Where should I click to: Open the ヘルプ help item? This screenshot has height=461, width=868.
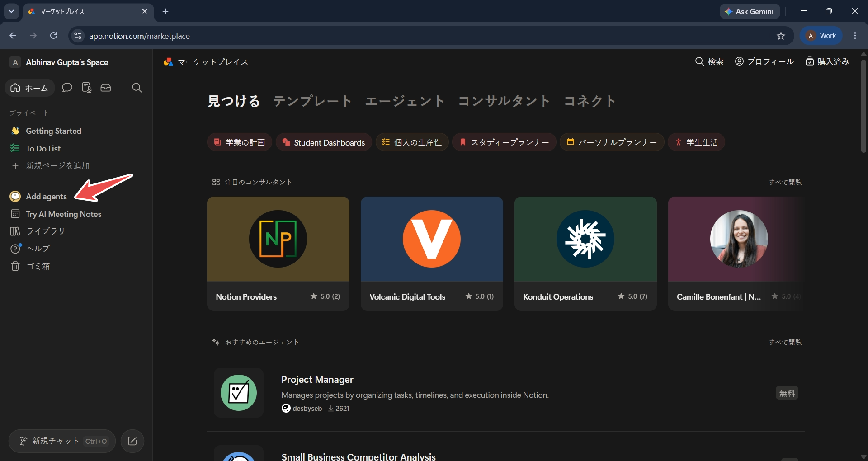click(76, 249)
